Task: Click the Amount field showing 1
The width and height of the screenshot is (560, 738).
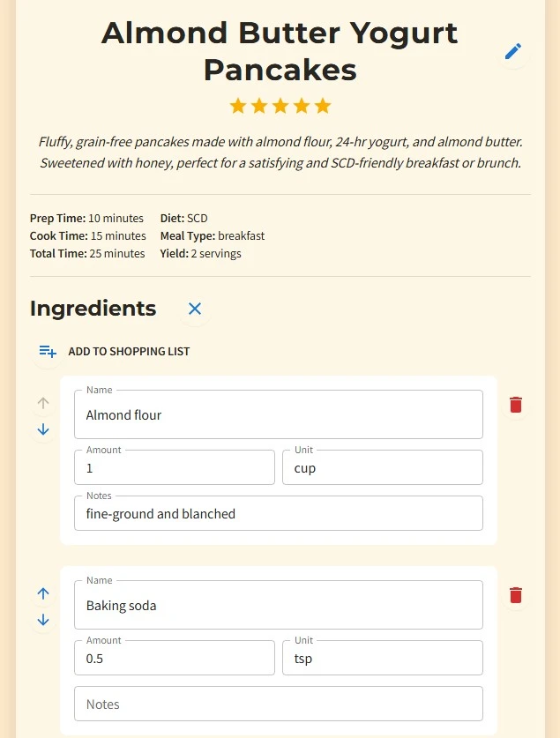Action: pos(174,467)
